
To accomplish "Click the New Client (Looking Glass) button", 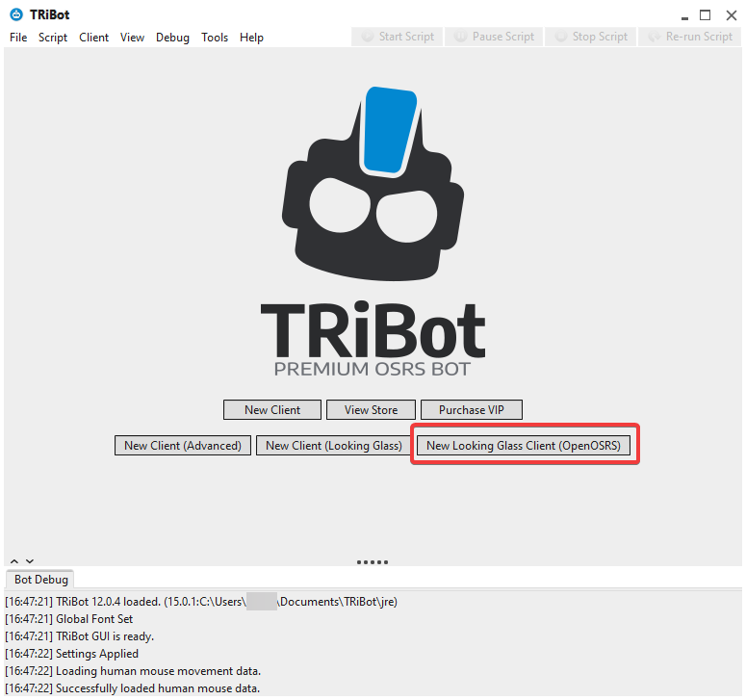I will pos(333,446).
